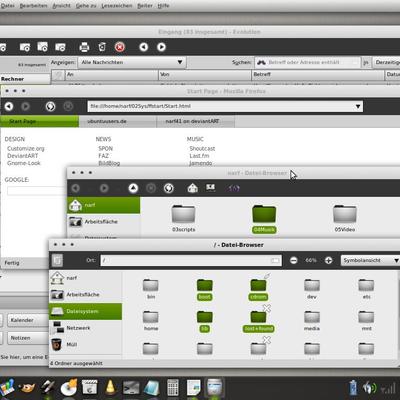The height and width of the screenshot is (400, 400).
Task: Click the colorful chart icon in dock
Action: click(7, 388)
